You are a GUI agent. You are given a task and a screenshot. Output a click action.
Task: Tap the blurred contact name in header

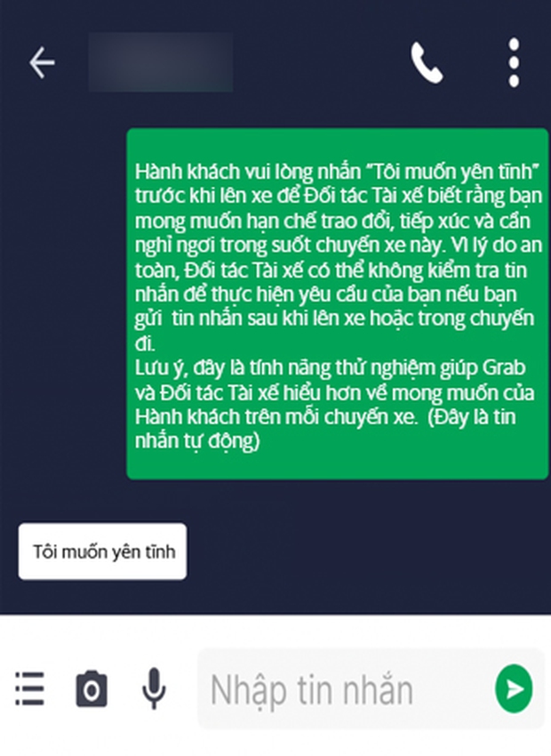coord(160,62)
